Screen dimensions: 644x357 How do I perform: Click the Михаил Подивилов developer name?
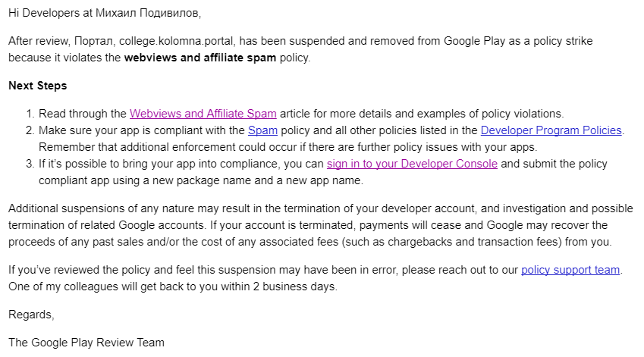147,13
